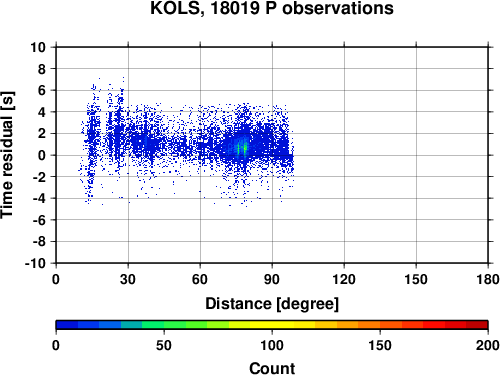Image resolution: width=500 pixels, height=375 pixels.
Task: Click the colorbar tick label 50
Action: click(164, 345)
